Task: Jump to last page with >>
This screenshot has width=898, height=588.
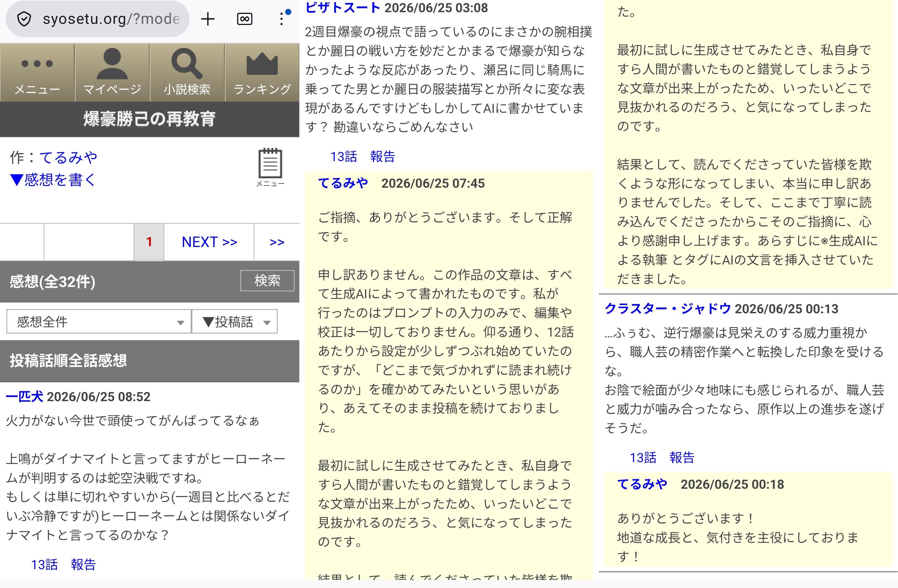Action: pyautogui.click(x=277, y=242)
